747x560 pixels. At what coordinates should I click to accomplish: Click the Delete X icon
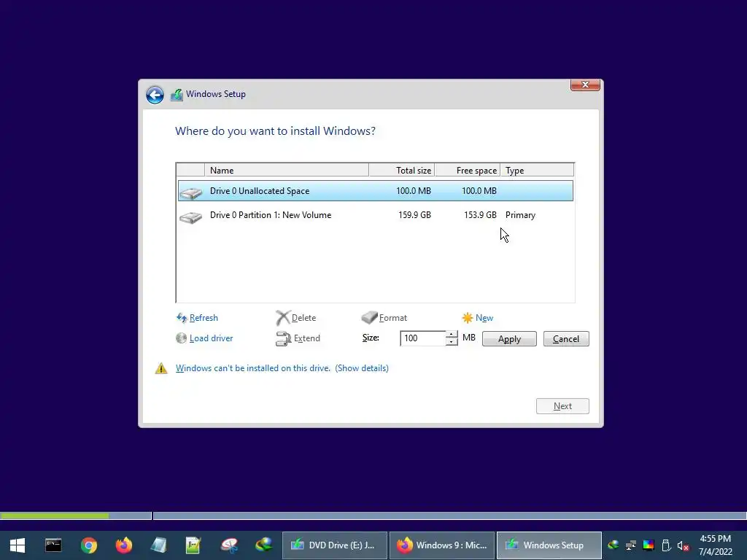point(283,318)
